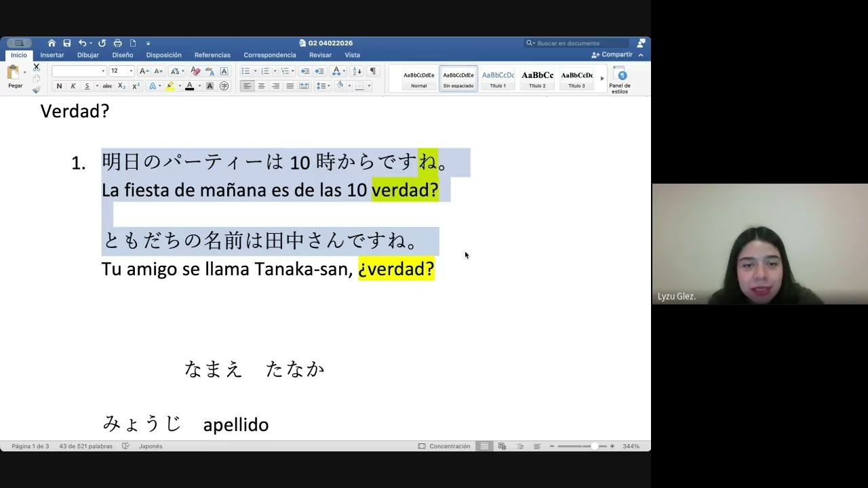868x488 pixels.
Task: Show more styles with the gallery arrow
Action: click(x=601, y=79)
